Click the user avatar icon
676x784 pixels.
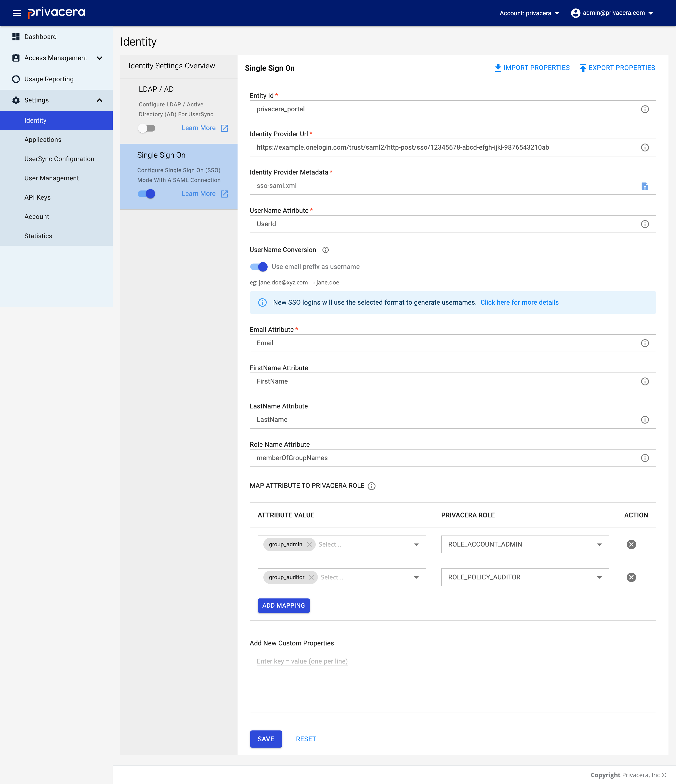click(576, 13)
